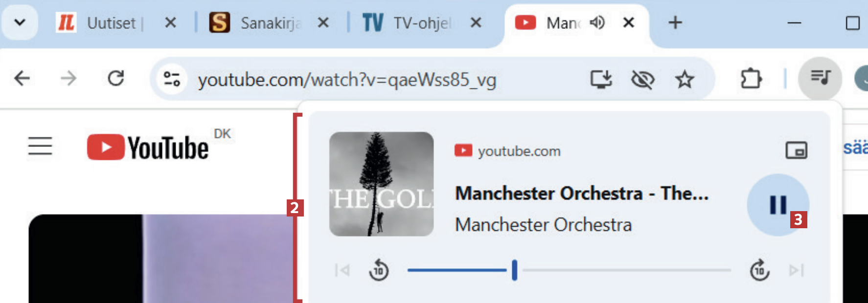
Task: Install app via address bar download icon
Action: [x=601, y=79]
